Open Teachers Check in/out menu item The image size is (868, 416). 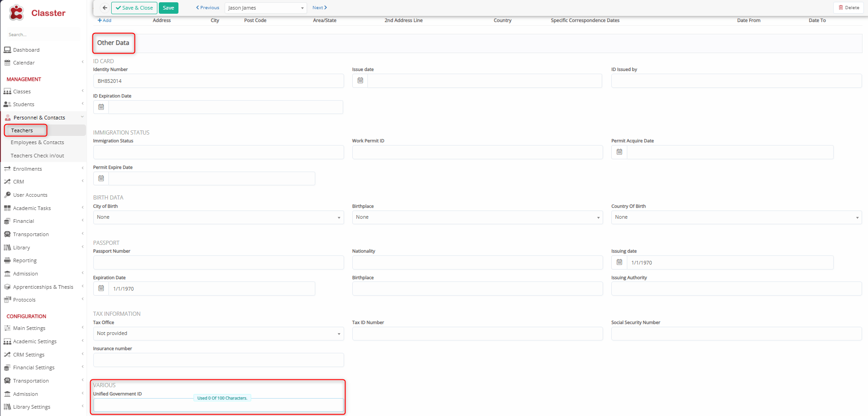point(37,156)
